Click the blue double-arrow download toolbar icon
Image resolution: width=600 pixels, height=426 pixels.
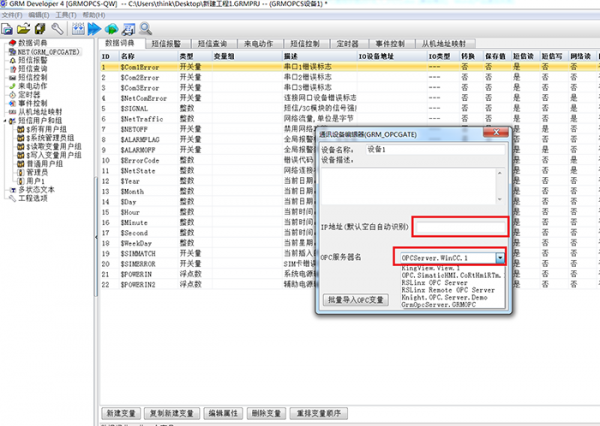(94, 29)
